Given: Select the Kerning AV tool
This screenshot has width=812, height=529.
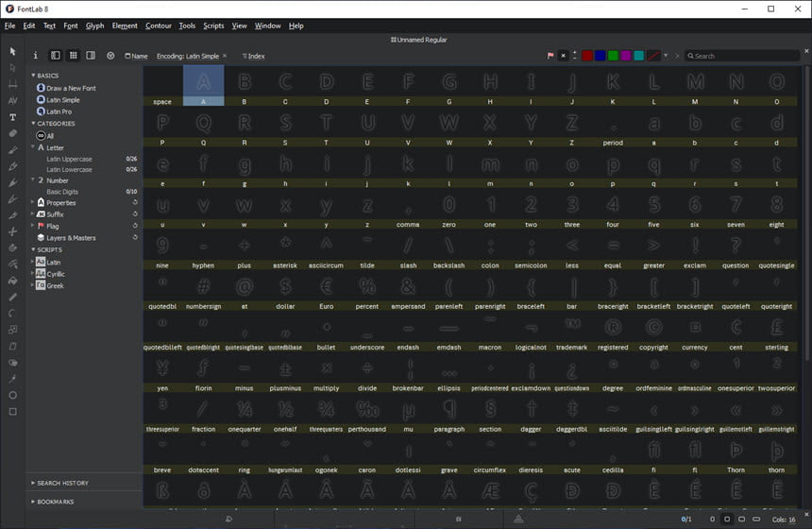Looking at the screenshot, I should [12, 100].
